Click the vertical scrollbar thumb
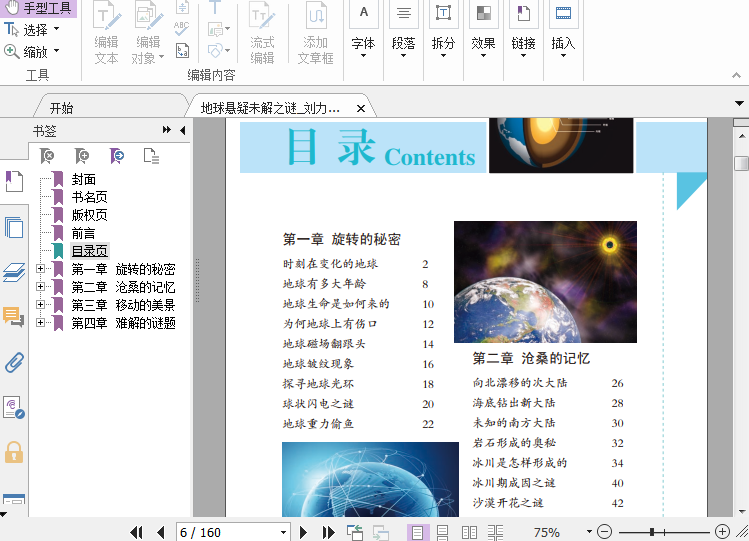 pos(741,163)
